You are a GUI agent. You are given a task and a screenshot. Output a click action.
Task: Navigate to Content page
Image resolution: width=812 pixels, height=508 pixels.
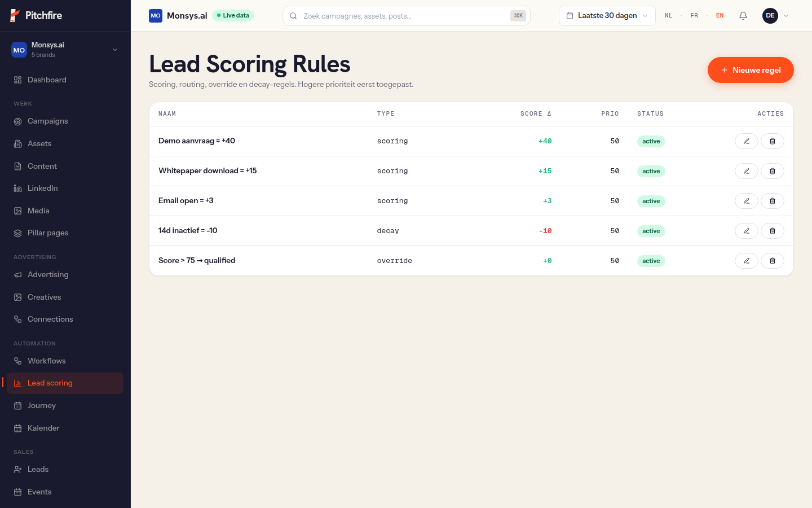(65, 166)
